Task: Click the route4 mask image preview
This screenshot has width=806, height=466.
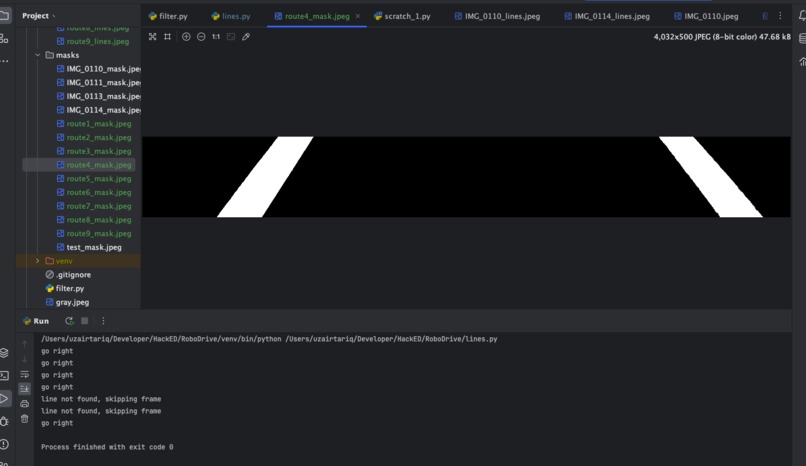Action: point(466,177)
